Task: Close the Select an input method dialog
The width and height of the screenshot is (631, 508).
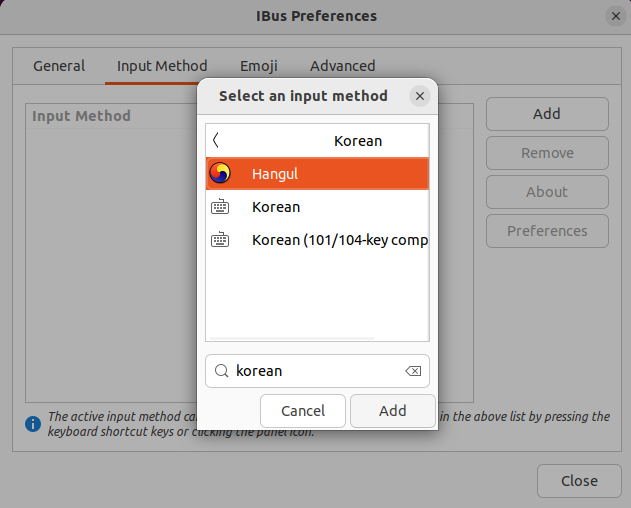Action: pos(420,96)
